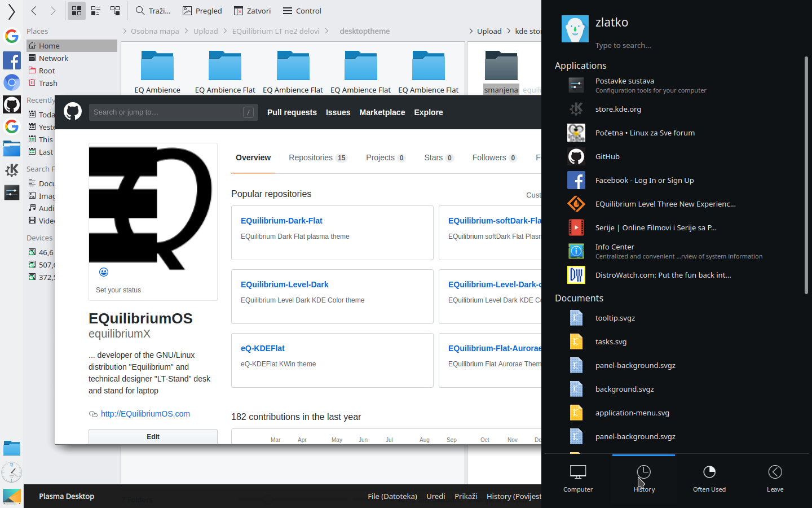
Task: Click the analog clock widget in dock
Action: point(12,472)
